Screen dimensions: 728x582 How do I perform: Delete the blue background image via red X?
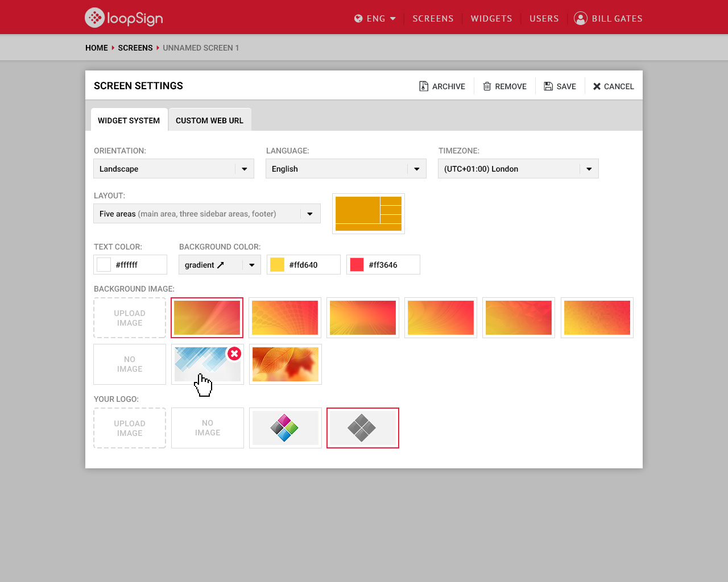pos(234,354)
